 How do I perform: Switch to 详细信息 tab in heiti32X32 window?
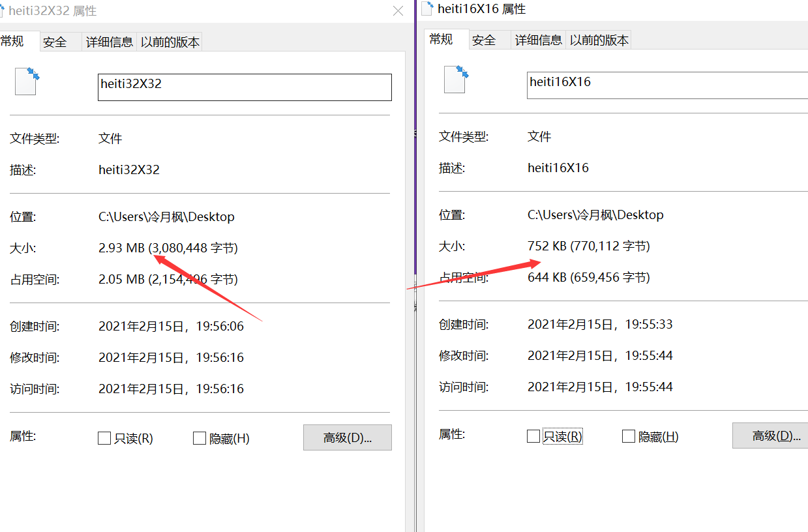[110, 42]
